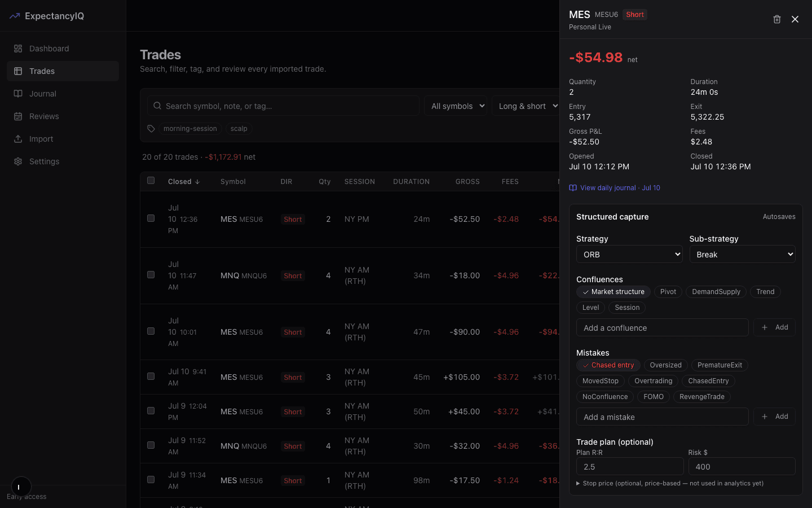Toggle the Session confluence chip
This screenshot has width=812, height=508.
pos(627,308)
